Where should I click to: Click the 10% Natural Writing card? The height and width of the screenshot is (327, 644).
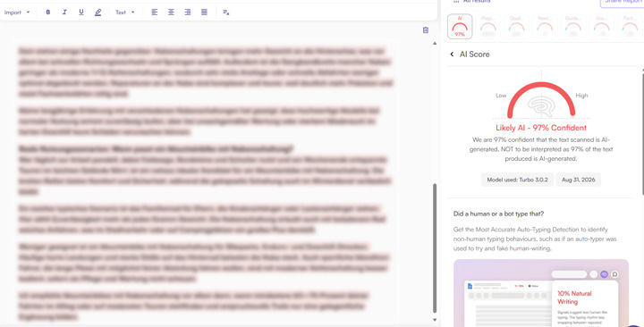point(585,304)
